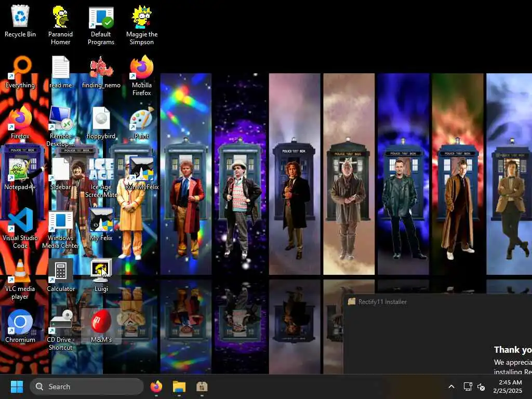
Task: Select the CD Drive - Shortcut icon
Action: point(60,330)
